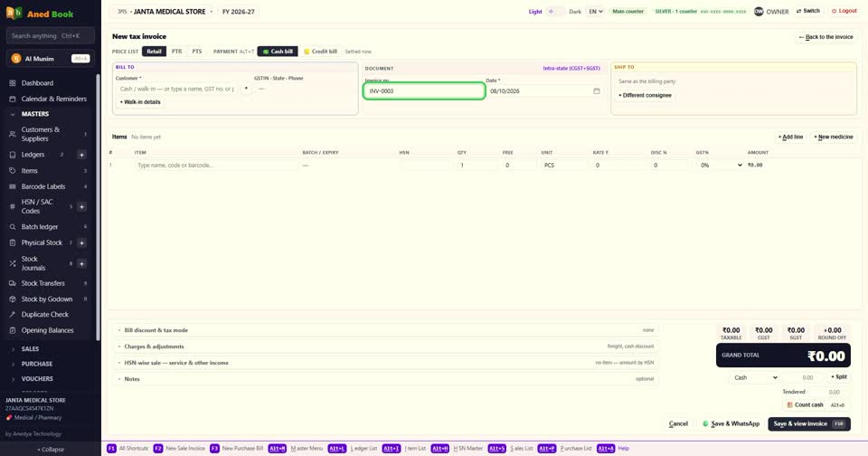Screen dimensions: 868x456
Task: Click the Switch user button
Action: coord(807,11)
